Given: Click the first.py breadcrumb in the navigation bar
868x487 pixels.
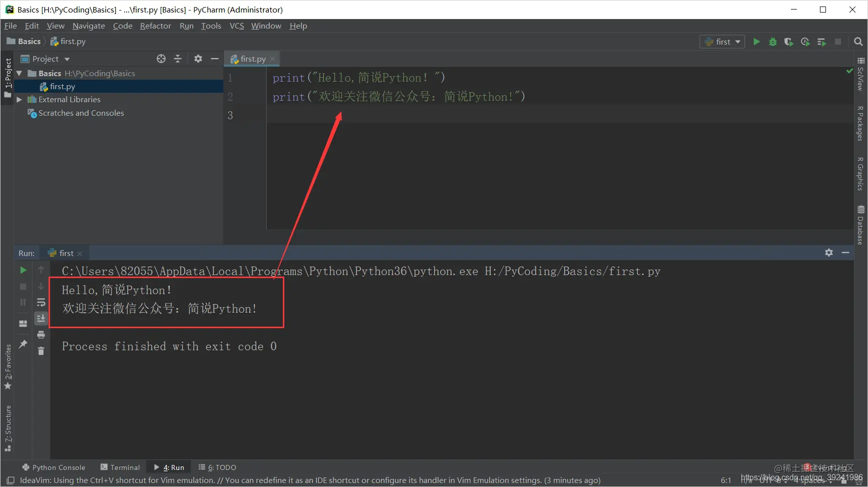Looking at the screenshot, I should (x=68, y=42).
